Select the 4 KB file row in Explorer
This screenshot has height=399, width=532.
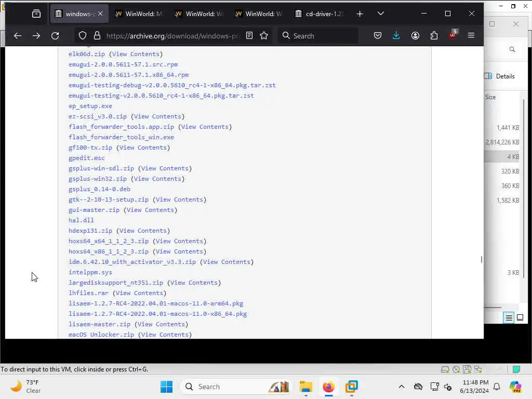(x=502, y=156)
